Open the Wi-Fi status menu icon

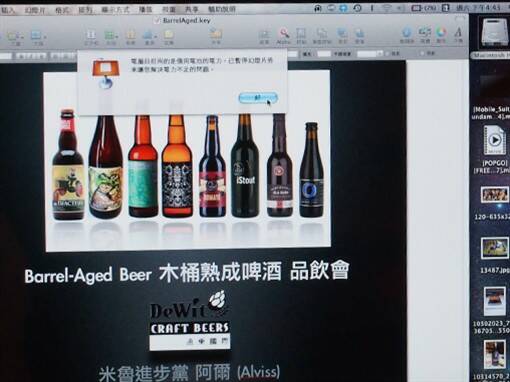(386, 8)
